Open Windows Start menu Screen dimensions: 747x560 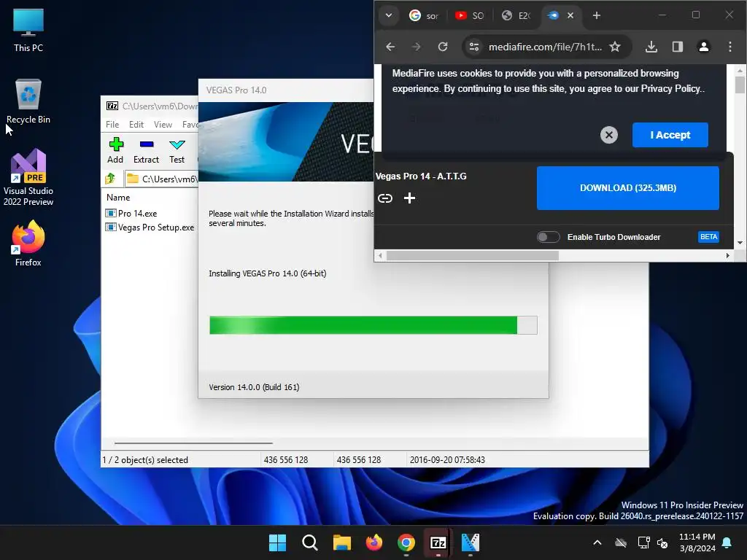(x=277, y=542)
